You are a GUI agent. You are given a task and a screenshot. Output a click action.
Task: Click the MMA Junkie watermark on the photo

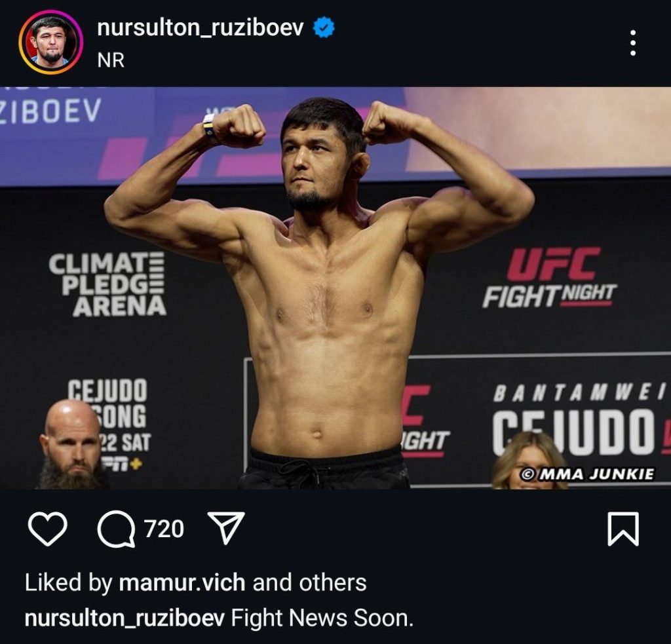(x=588, y=474)
